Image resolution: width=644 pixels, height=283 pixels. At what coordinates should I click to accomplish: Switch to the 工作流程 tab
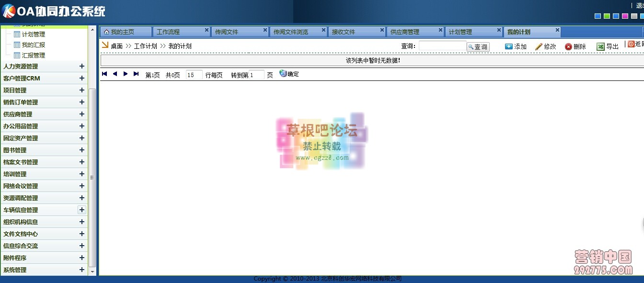(x=168, y=32)
